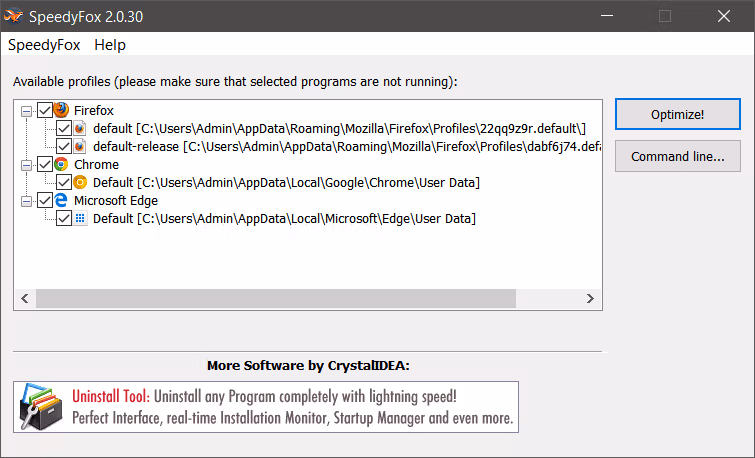Click the default Firefox profile icon
This screenshot has height=458, width=755.
[x=80, y=129]
